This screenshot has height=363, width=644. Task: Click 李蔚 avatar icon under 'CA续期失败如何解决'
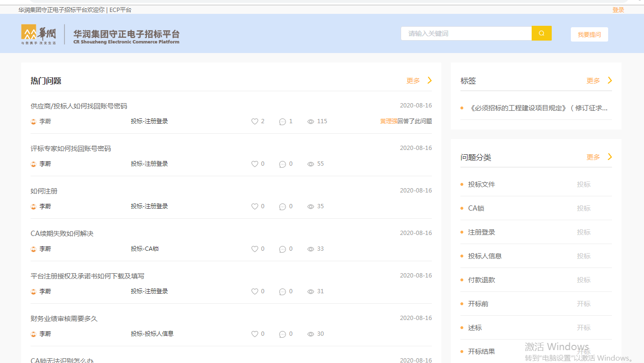[x=33, y=249]
